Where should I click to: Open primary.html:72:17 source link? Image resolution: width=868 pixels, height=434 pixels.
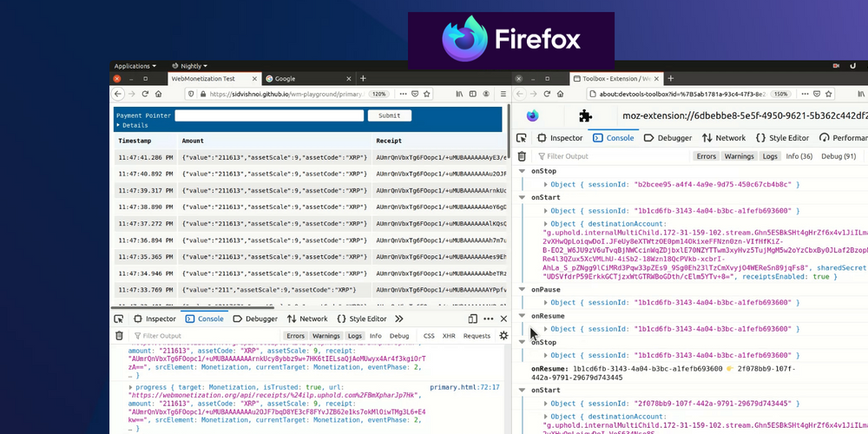pos(464,387)
